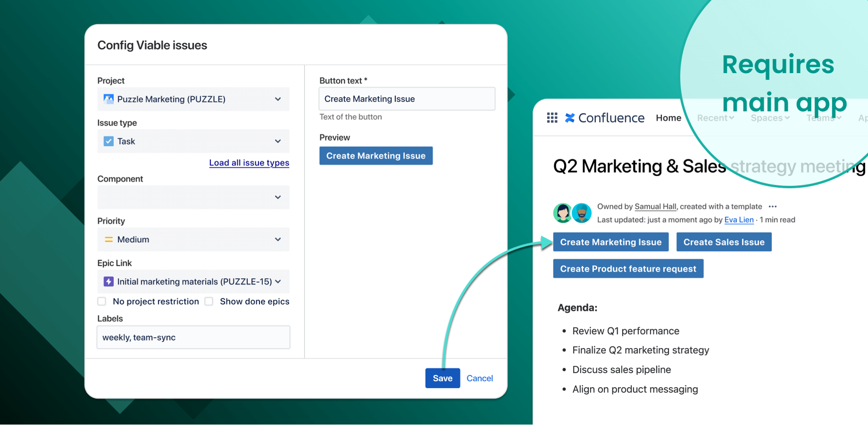Click the purple Epic lightning icon

click(109, 281)
